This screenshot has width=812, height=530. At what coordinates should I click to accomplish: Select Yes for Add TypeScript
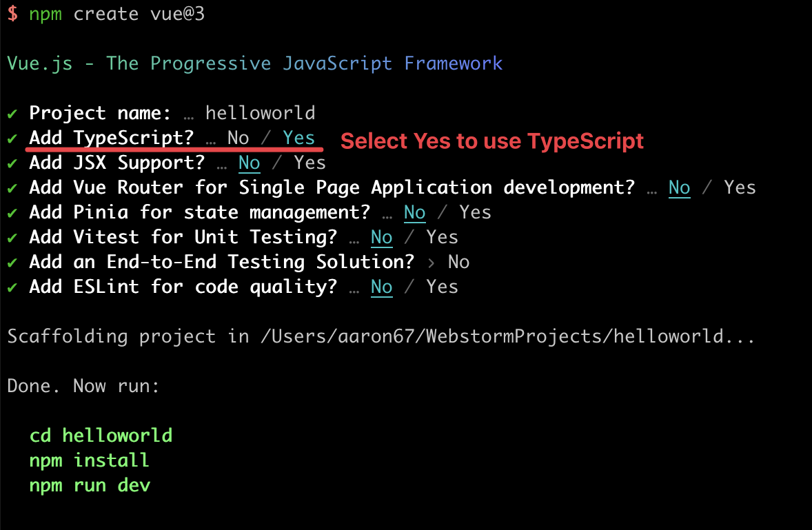pos(298,138)
